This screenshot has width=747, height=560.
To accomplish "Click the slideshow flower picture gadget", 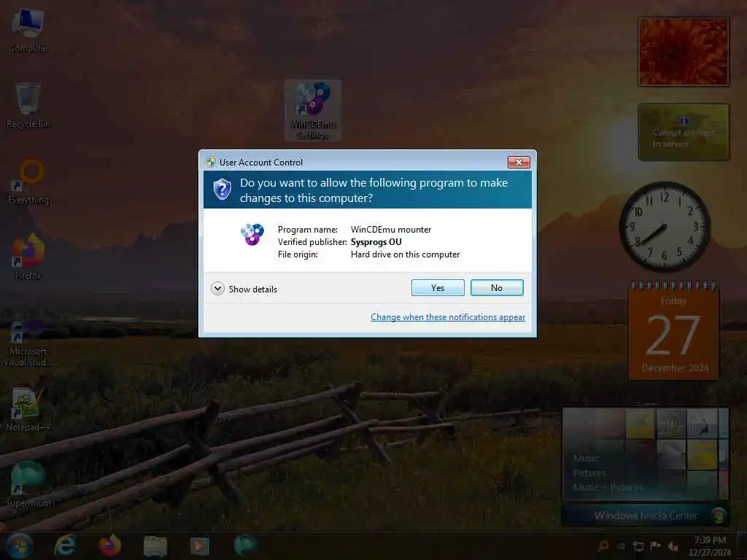I will coord(683,52).
